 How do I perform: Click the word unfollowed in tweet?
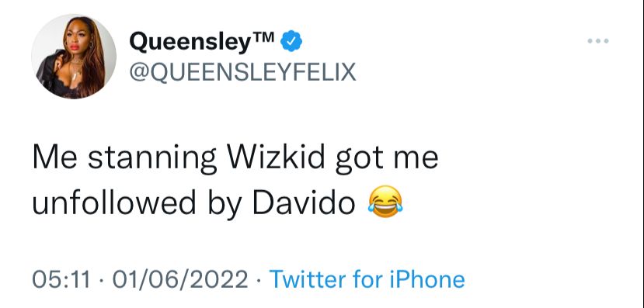click(x=114, y=202)
